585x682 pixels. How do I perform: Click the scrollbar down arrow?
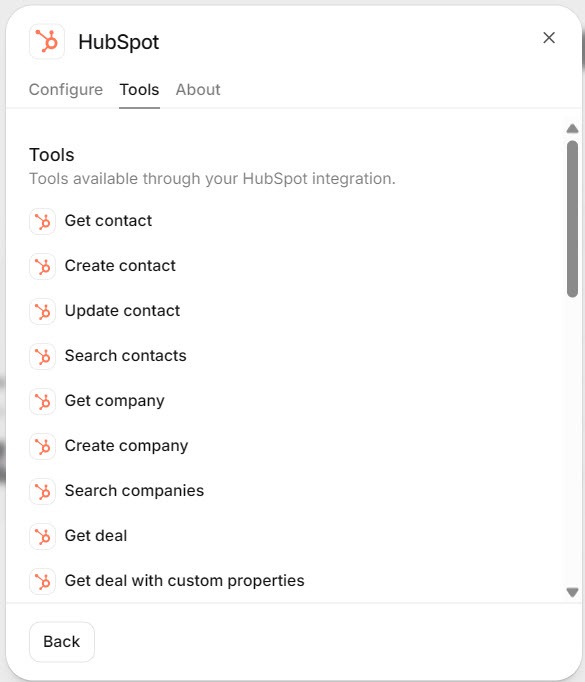pos(572,592)
